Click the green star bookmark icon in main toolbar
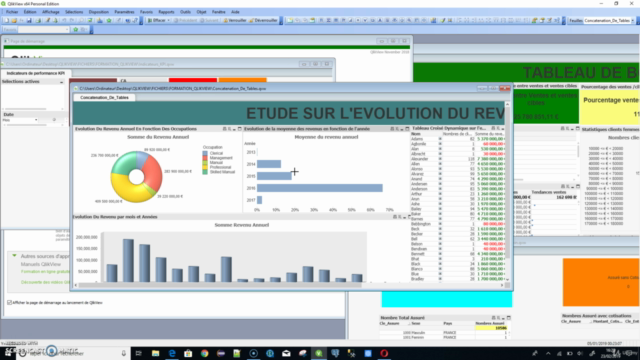Image resolution: width=640 pixels, height=360 pixels. tap(109, 20)
